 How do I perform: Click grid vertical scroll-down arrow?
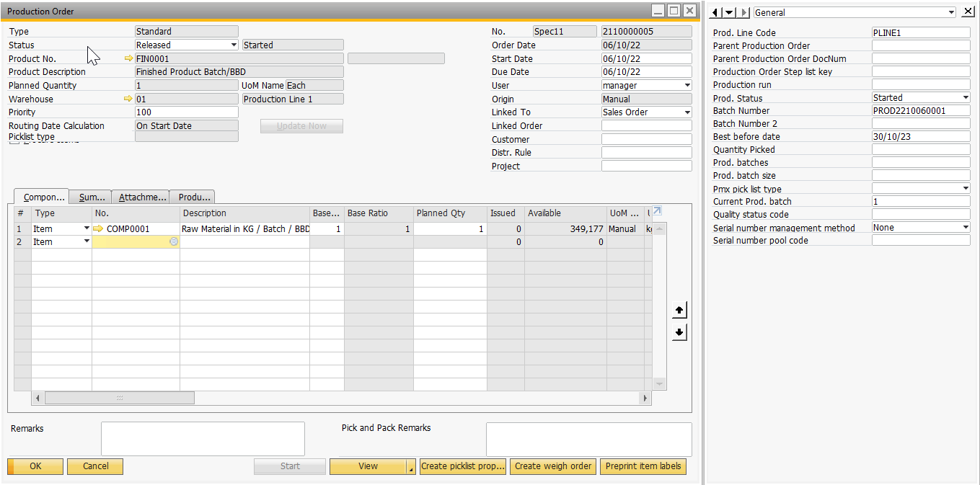pos(659,384)
